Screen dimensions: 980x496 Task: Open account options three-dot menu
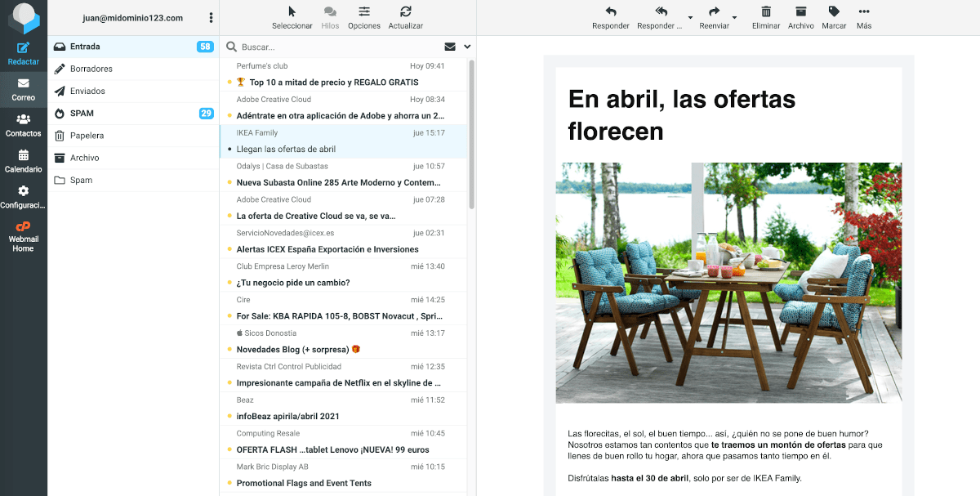click(212, 18)
